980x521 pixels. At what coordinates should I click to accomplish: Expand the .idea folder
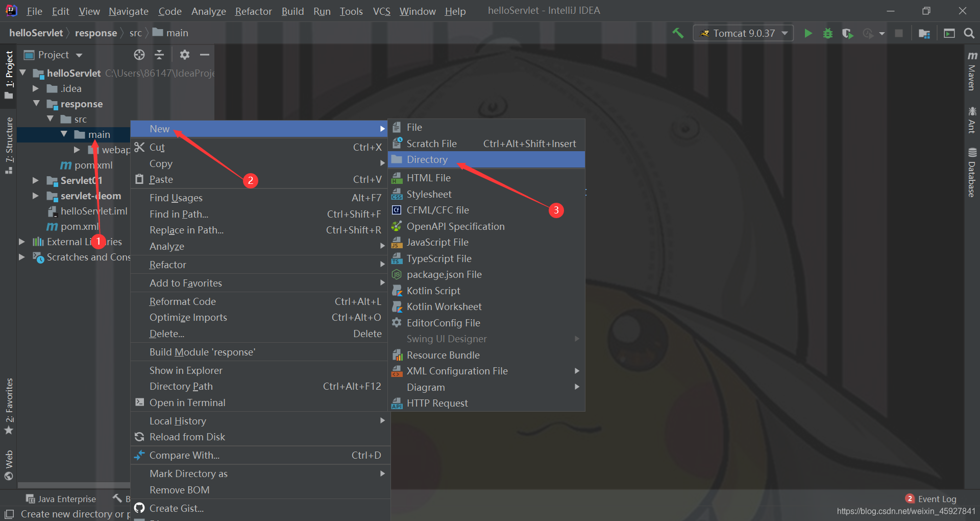pos(36,88)
